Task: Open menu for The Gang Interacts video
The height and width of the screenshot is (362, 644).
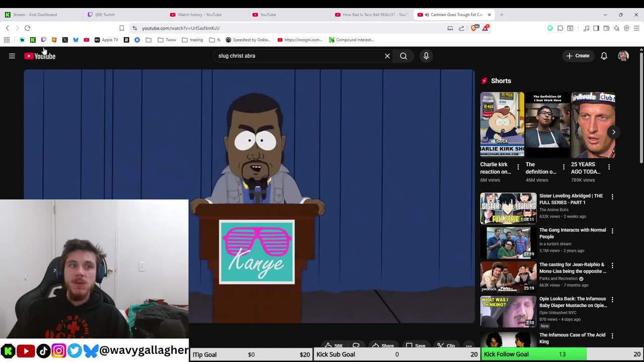Action: [612, 231]
